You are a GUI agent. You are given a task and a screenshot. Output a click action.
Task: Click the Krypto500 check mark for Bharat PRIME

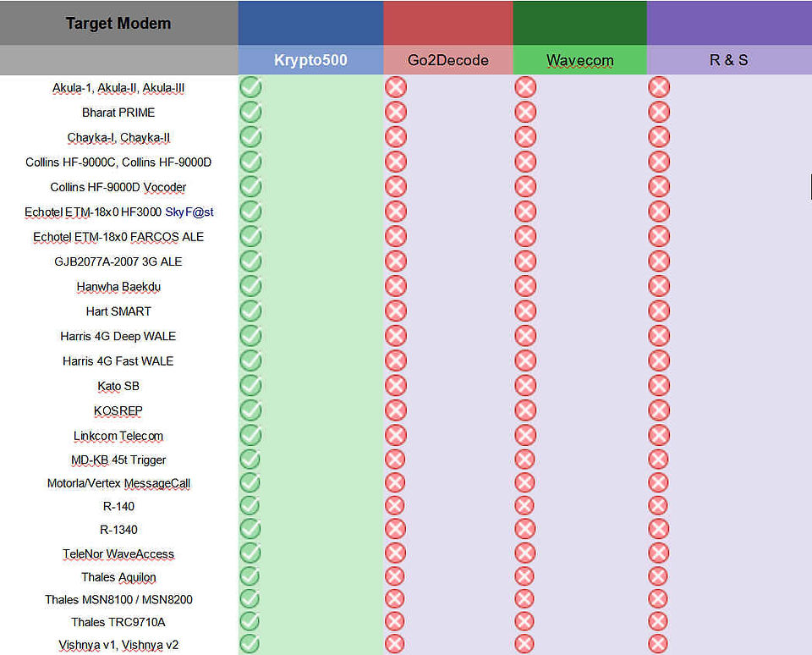click(250, 112)
